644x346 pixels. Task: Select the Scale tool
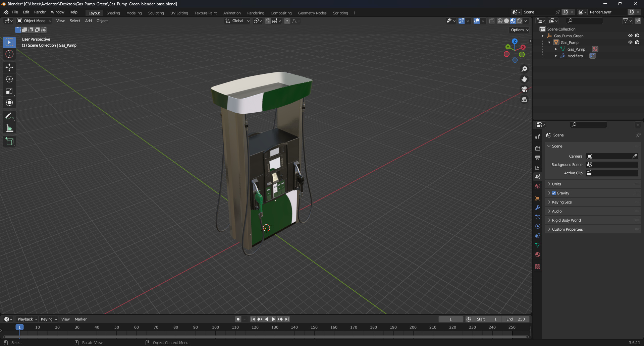pos(9,91)
